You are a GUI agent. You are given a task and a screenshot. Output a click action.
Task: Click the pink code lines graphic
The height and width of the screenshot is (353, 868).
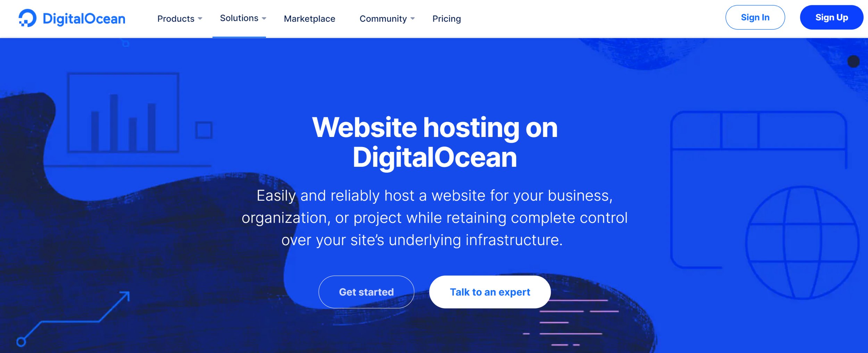(x=571, y=322)
